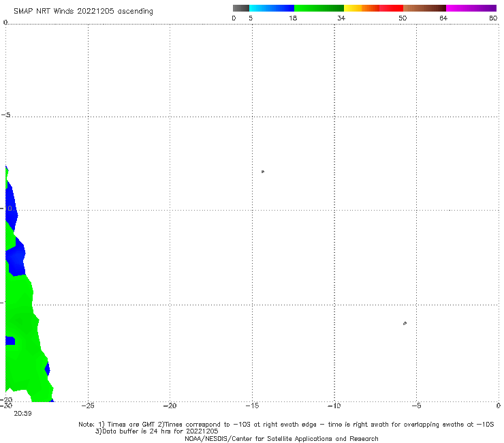Viewport: 504px width, 443px height.
Task: Click the cyan-to-blue 5–18 color bar segment
Action: 272,8
